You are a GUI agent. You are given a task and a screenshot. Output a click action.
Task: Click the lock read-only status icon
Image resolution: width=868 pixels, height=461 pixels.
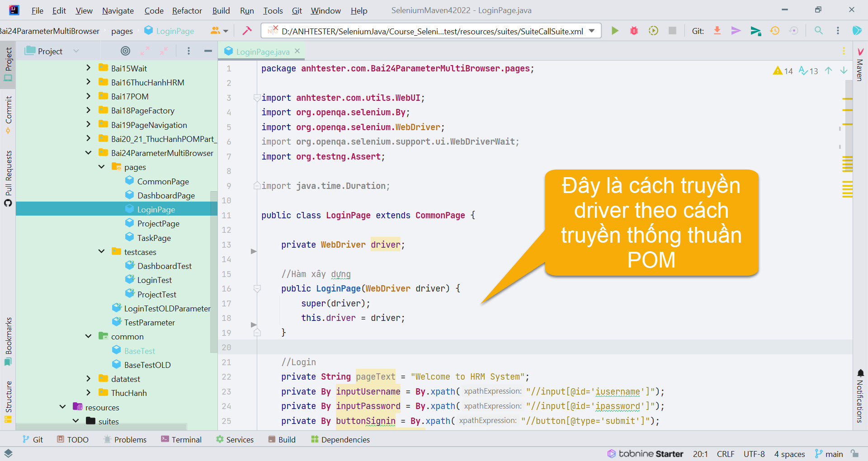click(854, 454)
